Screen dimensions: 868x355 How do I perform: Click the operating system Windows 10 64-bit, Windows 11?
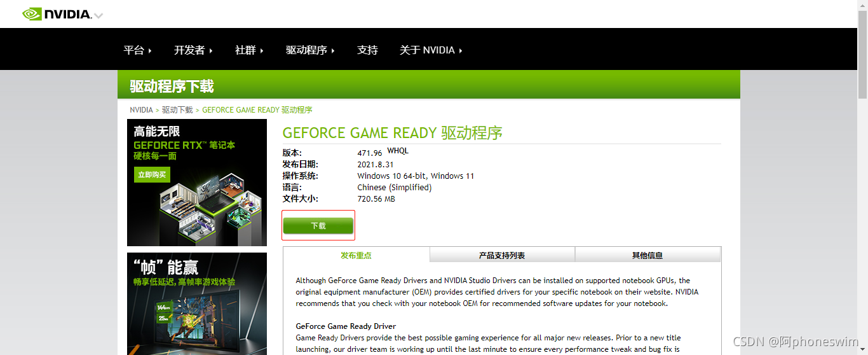point(416,176)
